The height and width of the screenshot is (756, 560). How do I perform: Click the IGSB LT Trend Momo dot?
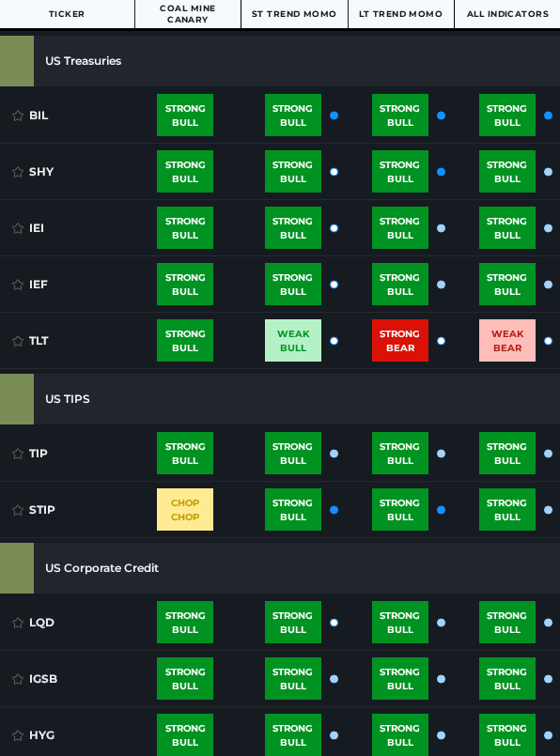point(441,680)
